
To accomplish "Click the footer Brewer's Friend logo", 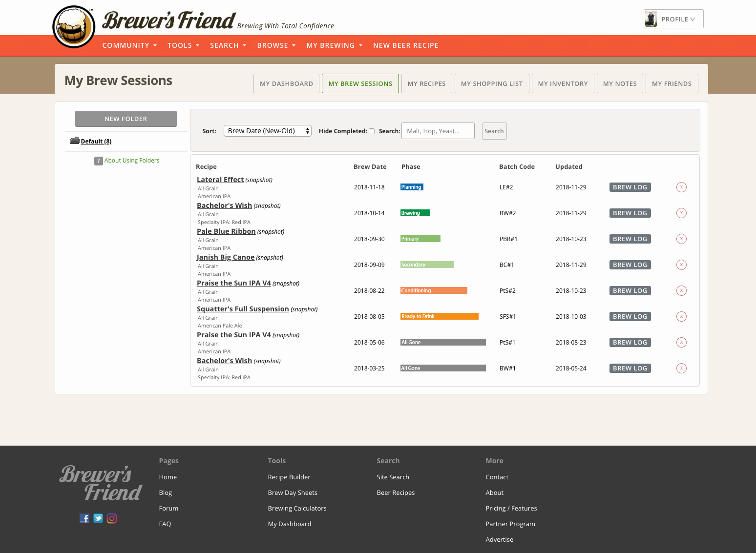I will tap(101, 483).
